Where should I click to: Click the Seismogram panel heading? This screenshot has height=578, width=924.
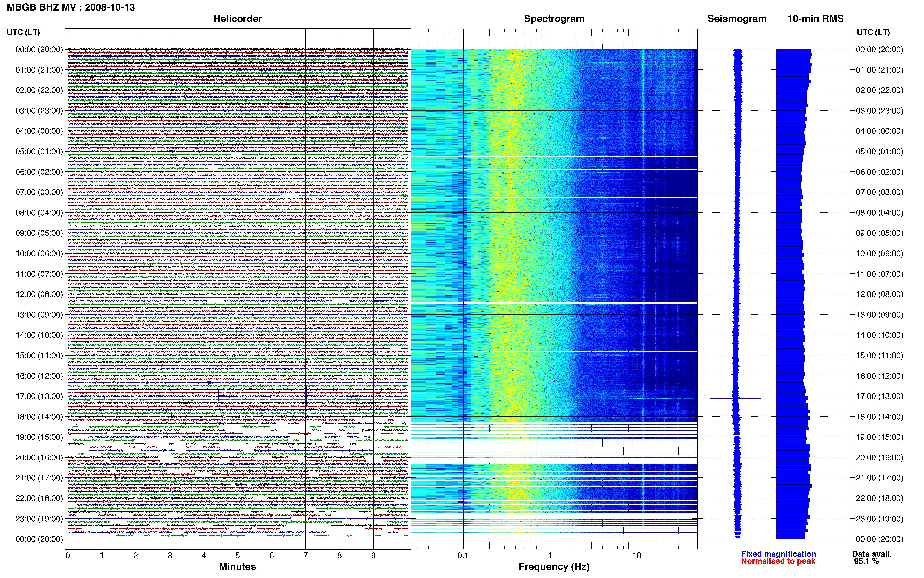737,19
